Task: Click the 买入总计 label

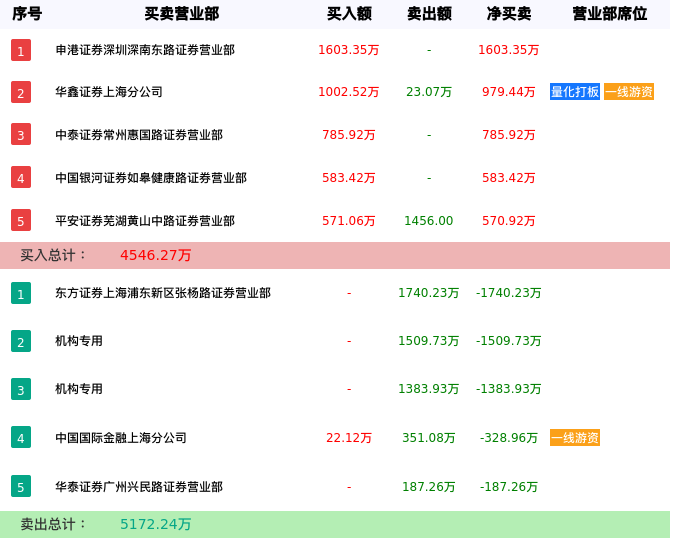Action: pyautogui.click(x=53, y=255)
